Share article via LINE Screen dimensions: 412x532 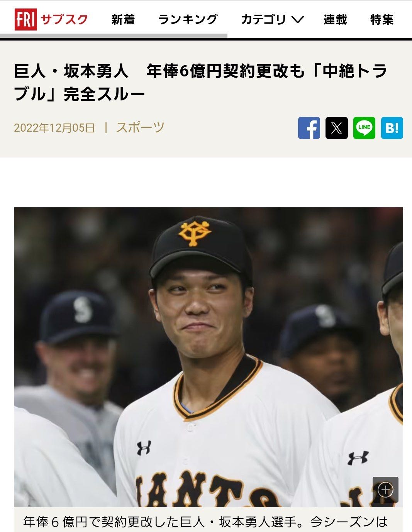pos(364,128)
